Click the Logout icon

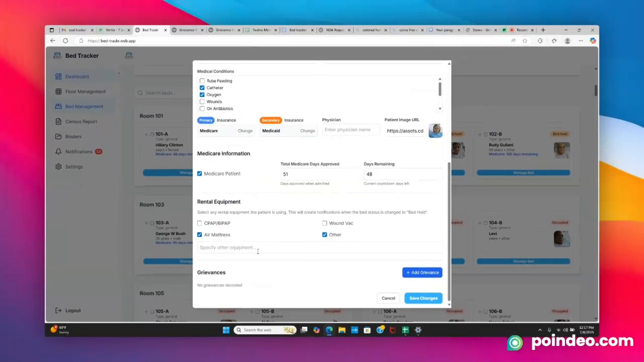pos(58,310)
